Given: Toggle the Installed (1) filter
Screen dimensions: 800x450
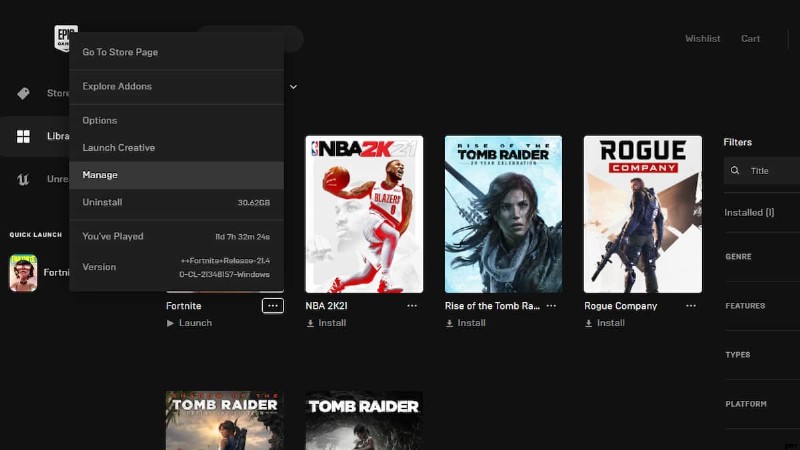Looking at the screenshot, I should pos(749,212).
